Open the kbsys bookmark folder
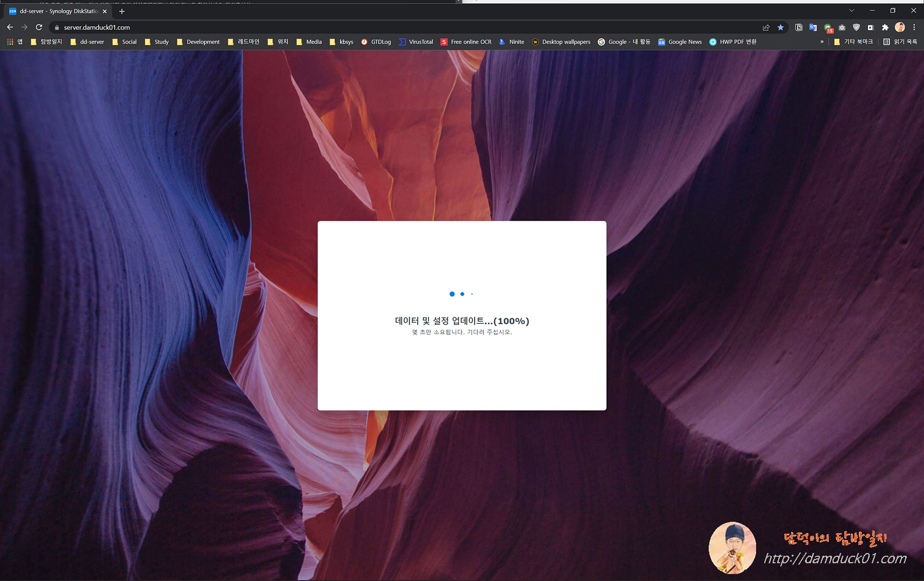Screen dimensions: 924x581 pos(341,41)
